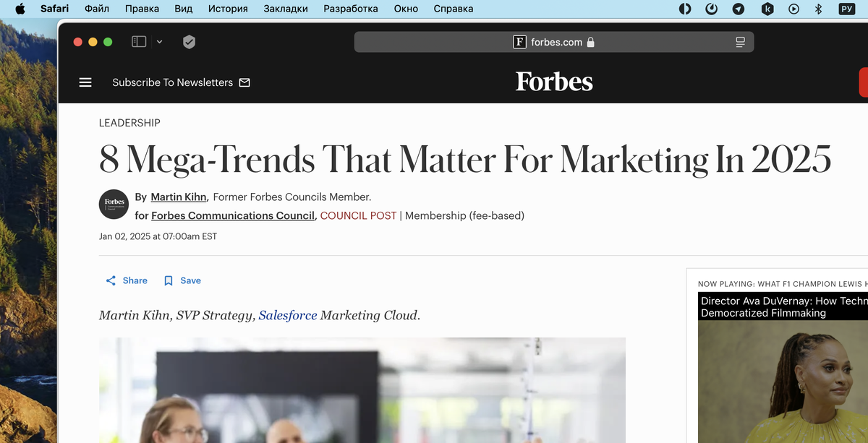Click the Save bookmark button
The image size is (868, 443).
click(182, 280)
